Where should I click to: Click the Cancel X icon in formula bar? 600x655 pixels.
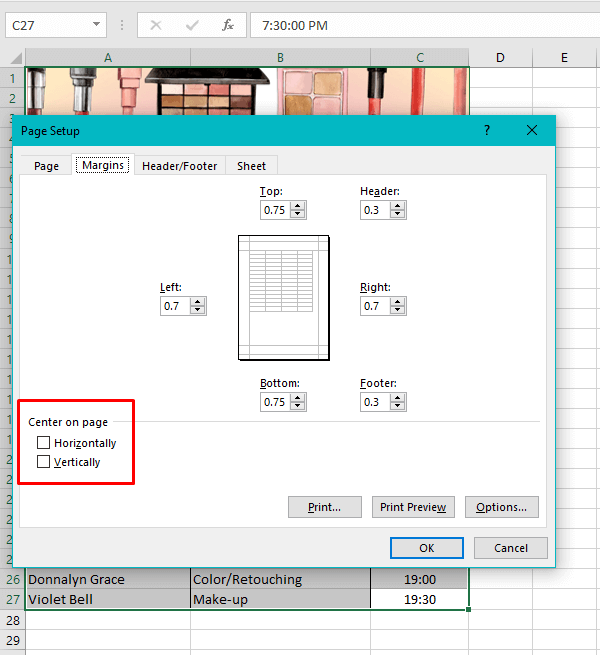pyautogui.click(x=155, y=25)
